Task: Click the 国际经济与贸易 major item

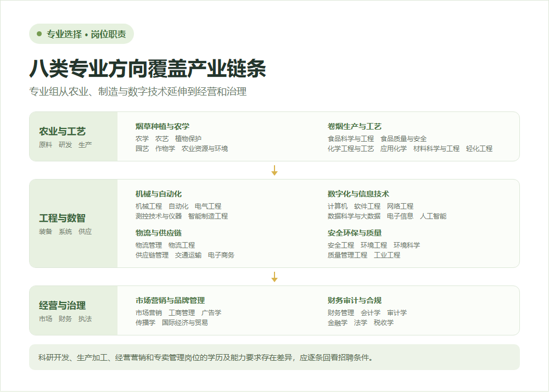Action: click(185, 323)
